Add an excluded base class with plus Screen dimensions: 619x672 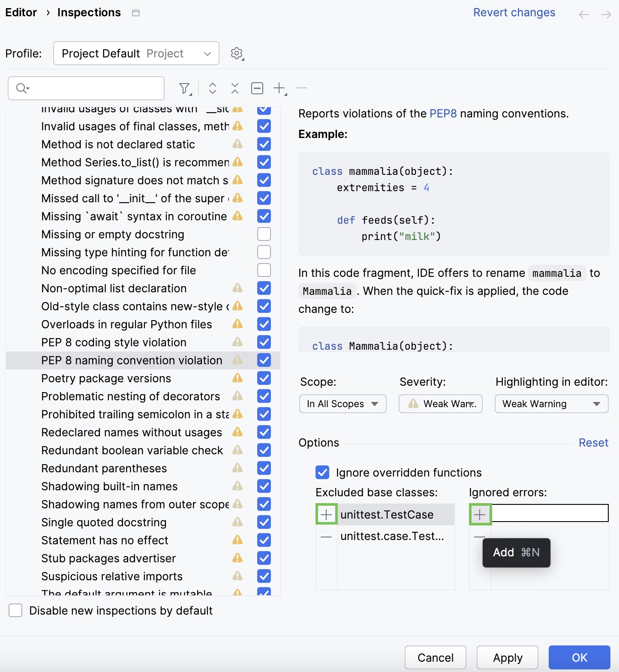[326, 514]
